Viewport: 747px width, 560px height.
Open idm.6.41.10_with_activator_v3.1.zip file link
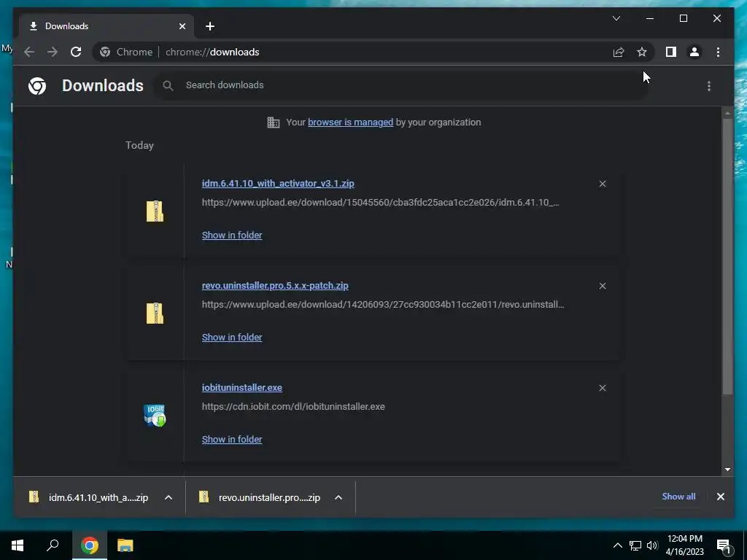coord(278,183)
